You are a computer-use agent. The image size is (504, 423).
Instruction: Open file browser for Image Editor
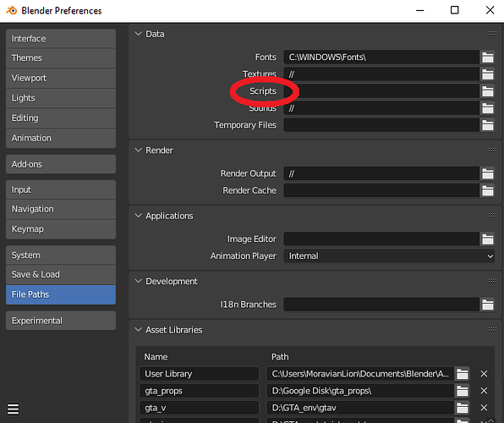pyautogui.click(x=487, y=239)
